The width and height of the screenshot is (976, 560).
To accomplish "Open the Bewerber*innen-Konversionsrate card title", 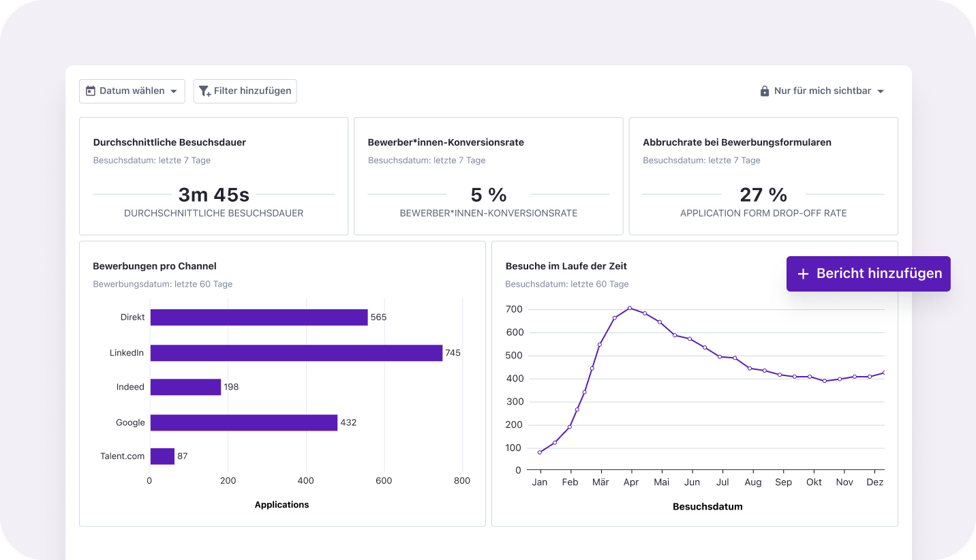I will 446,142.
